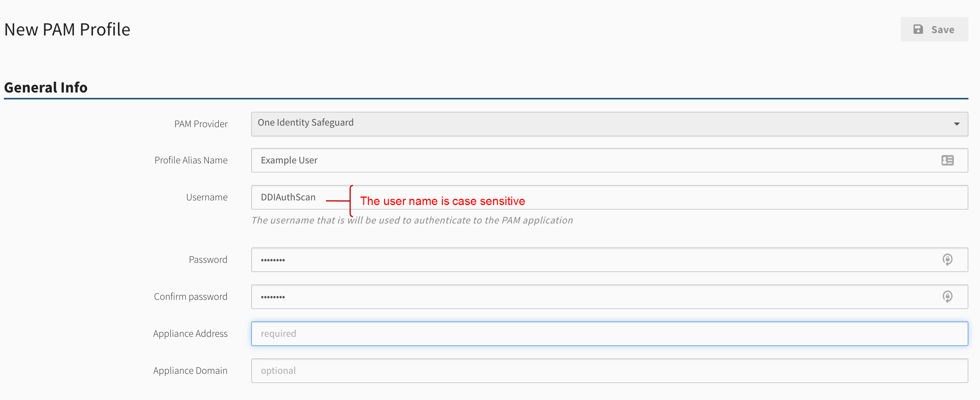Click the Appliance Address label
Image resolution: width=980 pixels, height=400 pixels.
coord(190,334)
